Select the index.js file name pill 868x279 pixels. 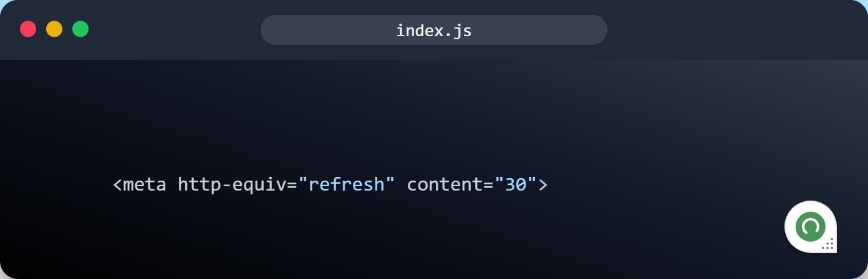click(x=434, y=30)
